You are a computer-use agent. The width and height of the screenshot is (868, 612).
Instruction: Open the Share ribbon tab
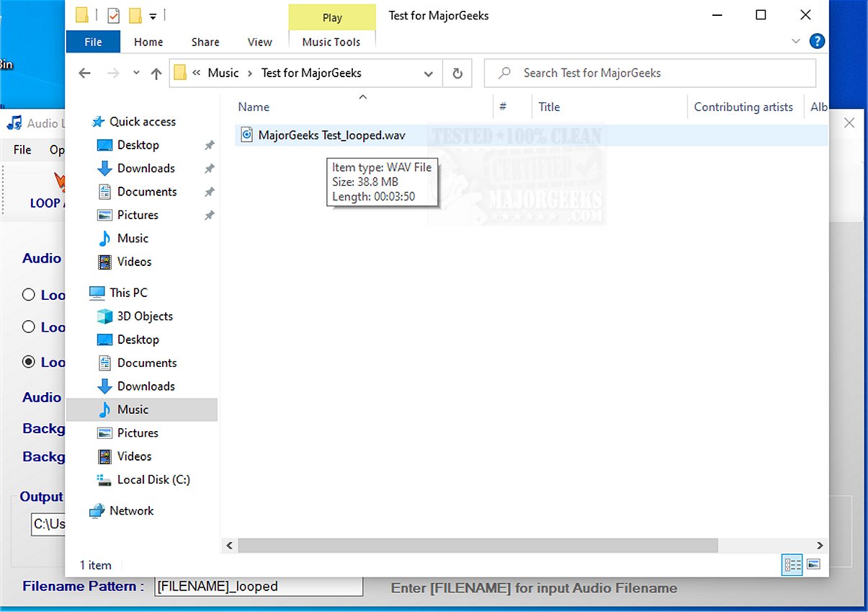click(x=205, y=42)
